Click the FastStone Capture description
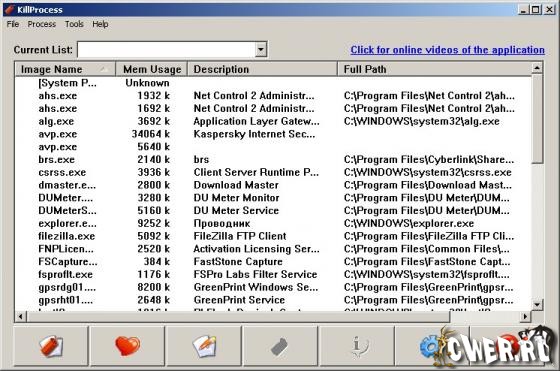Image resolution: width=560 pixels, height=371 pixels. pos(238,262)
